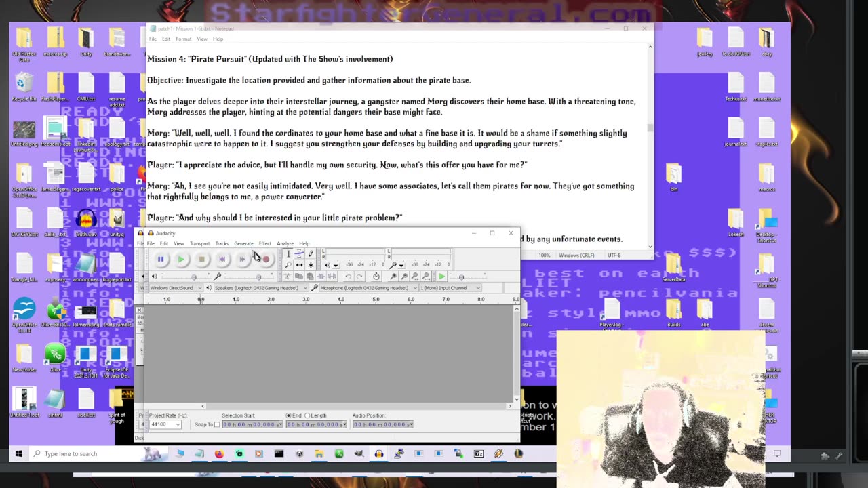Image resolution: width=868 pixels, height=488 pixels.
Task: Open the playback meter dropdown arrow
Action: pos(336,266)
